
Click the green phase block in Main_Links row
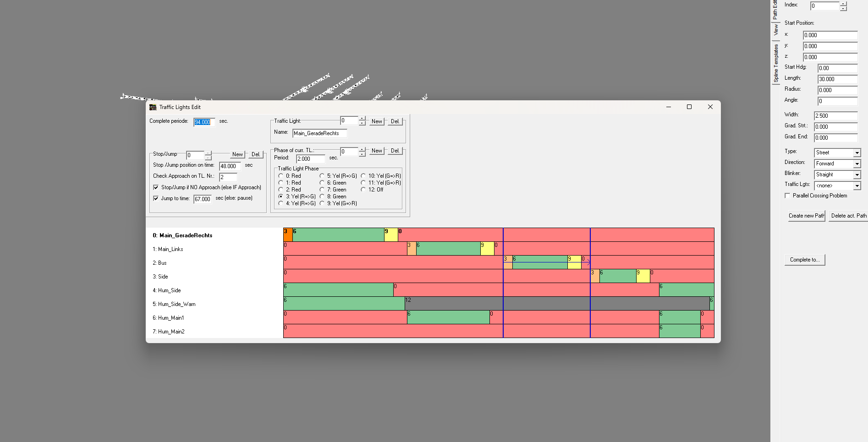click(x=448, y=249)
